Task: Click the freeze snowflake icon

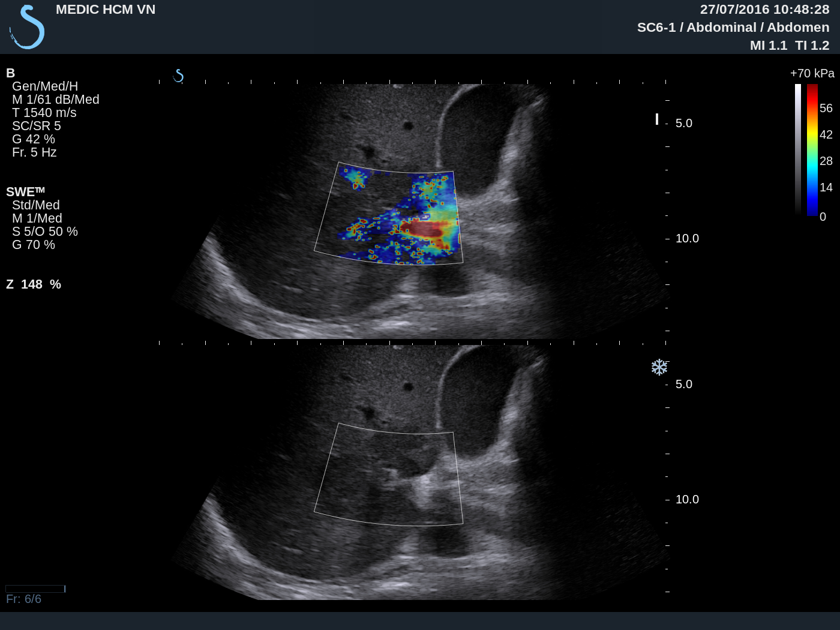Action: (659, 367)
